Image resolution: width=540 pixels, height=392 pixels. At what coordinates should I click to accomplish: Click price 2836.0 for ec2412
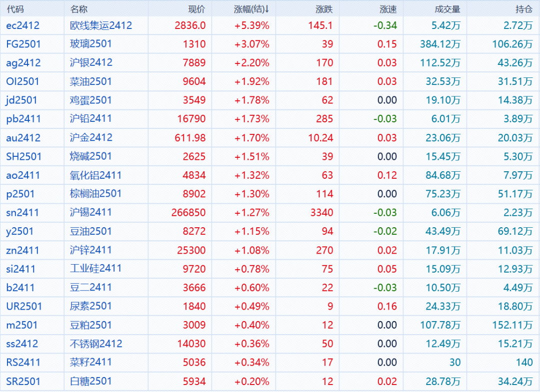click(x=190, y=25)
